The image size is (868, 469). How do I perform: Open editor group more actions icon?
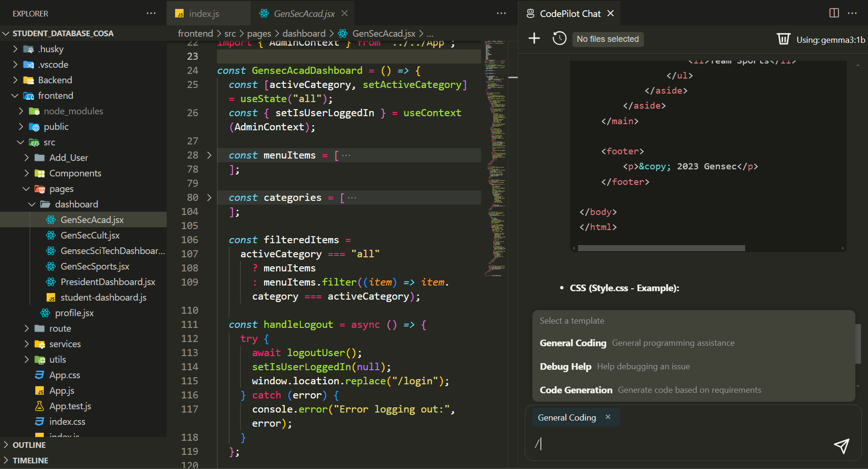tap(501, 13)
